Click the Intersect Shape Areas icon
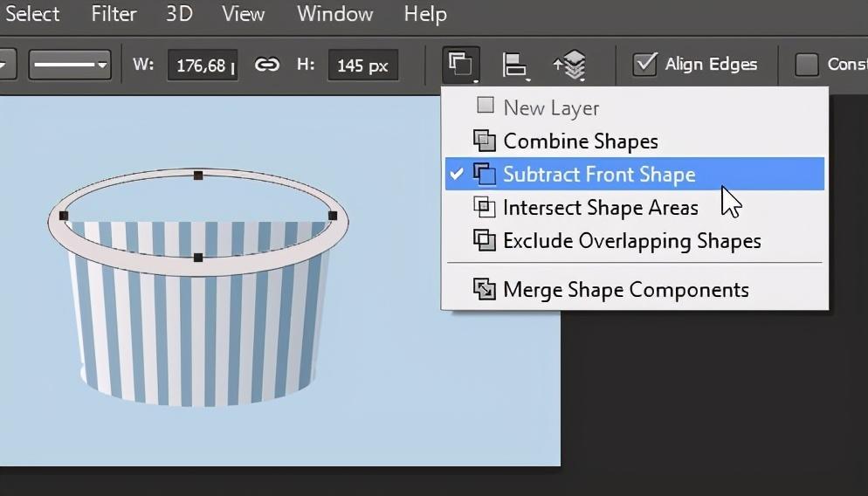Image resolution: width=868 pixels, height=496 pixels. 485,207
